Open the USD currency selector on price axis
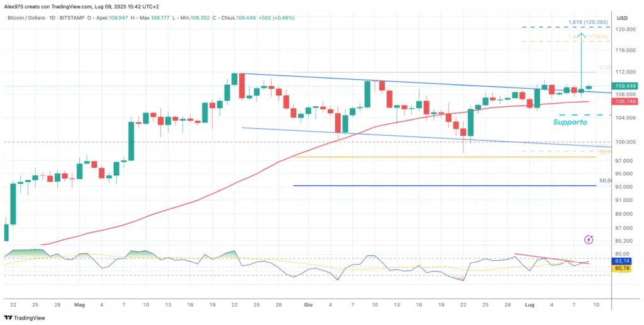The width and height of the screenshot is (644, 325). (623, 18)
